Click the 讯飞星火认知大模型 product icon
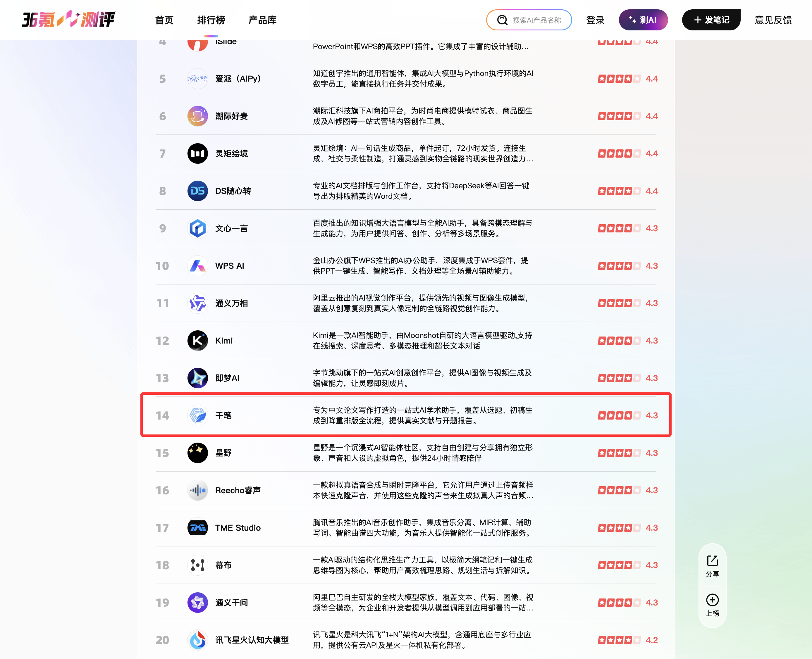Viewport: 812px width, 659px height. point(197,640)
